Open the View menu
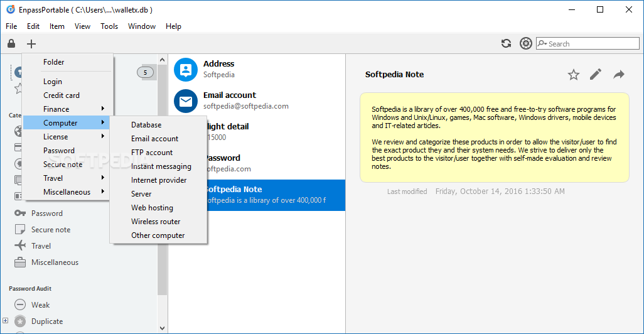 (x=82, y=26)
